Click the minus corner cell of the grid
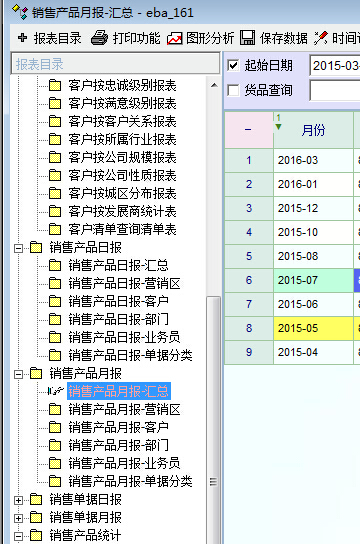The height and width of the screenshot is (544, 360). pyautogui.click(x=249, y=130)
